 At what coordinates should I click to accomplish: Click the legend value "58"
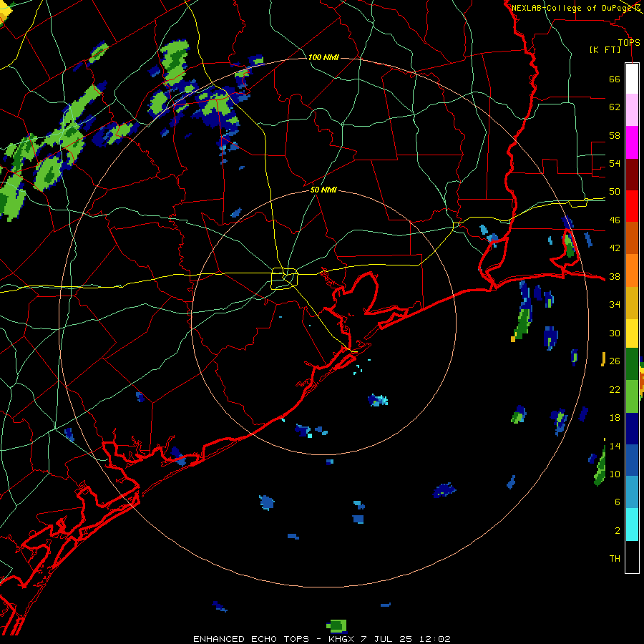pyautogui.click(x=615, y=135)
